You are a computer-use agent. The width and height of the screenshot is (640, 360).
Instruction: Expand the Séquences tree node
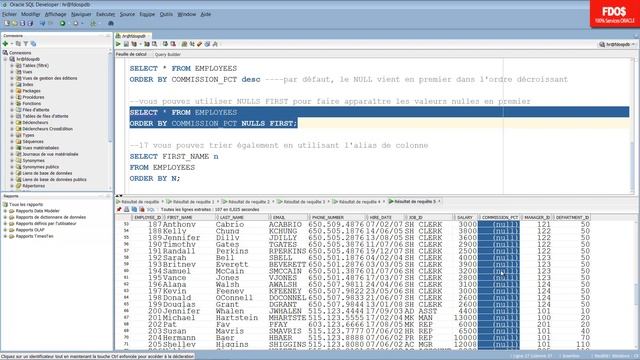pos(12,141)
